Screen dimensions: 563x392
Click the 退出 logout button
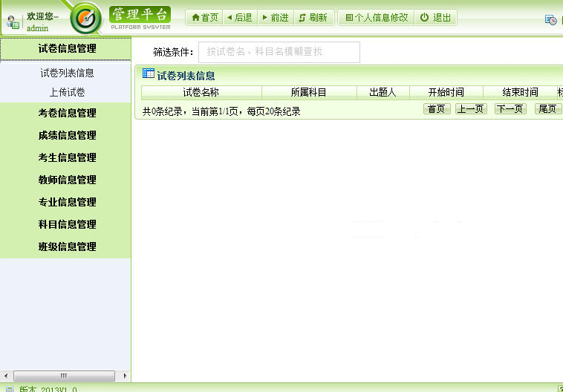[x=435, y=18]
